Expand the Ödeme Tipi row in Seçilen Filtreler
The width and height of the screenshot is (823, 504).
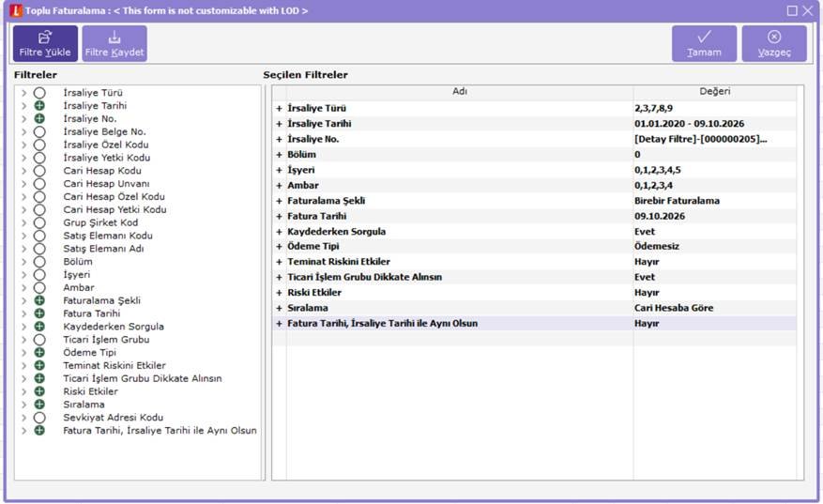click(x=280, y=247)
